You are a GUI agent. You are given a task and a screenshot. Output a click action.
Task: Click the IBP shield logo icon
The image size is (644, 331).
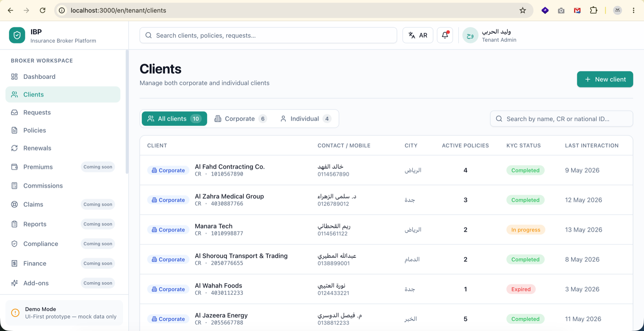[x=17, y=35]
